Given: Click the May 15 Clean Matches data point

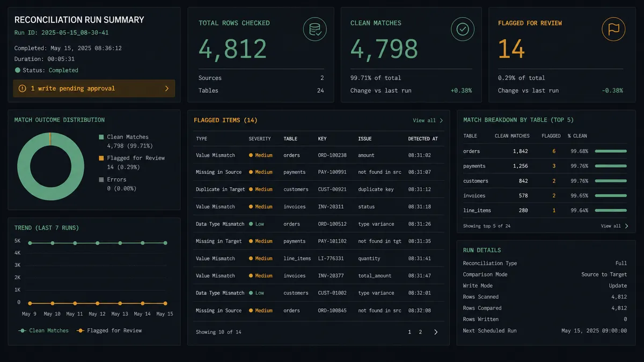Looking at the screenshot, I should [x=165, y=243].
